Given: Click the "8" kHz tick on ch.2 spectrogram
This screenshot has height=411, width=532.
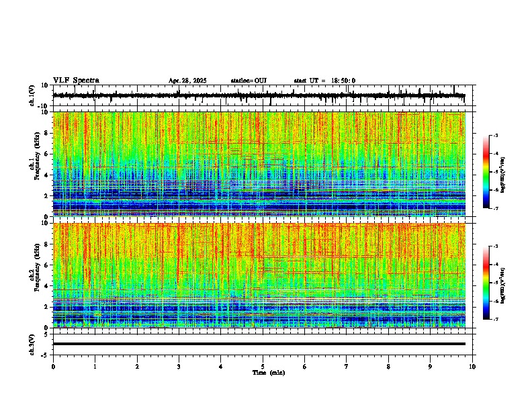Looking at the screenshot, I should click(x=46, y=244).
